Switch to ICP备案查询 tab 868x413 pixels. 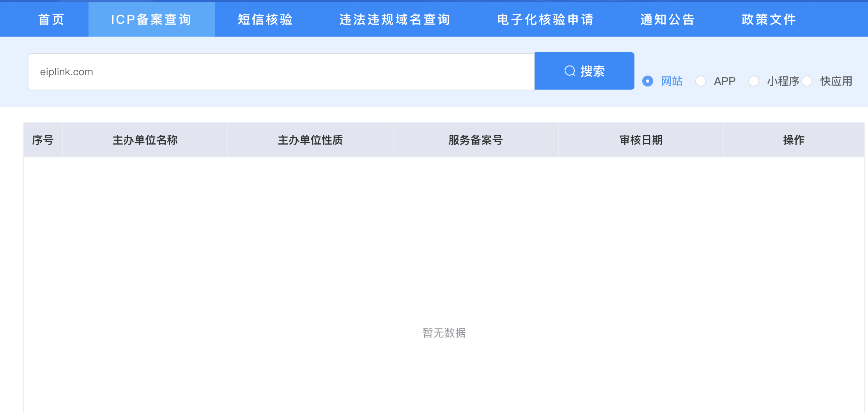tap(152, 19)
